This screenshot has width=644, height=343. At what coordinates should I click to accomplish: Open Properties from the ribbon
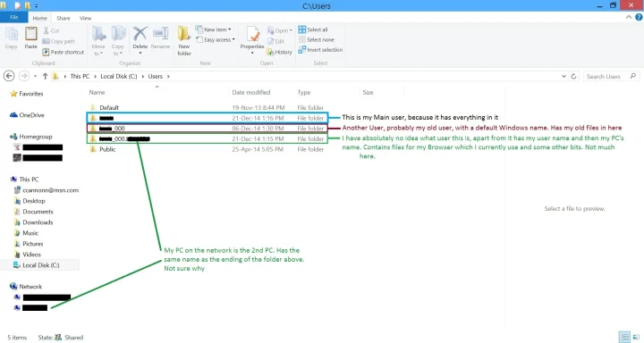pyautogui.click(x=252, y=40)
